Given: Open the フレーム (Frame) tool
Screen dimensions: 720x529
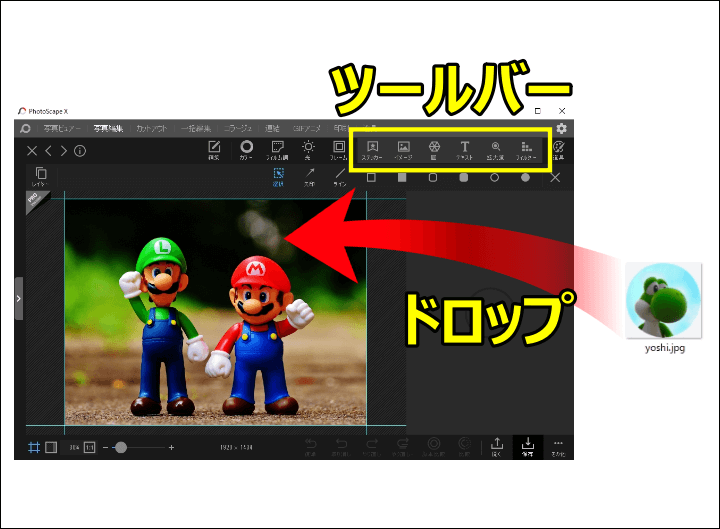Looking at the screenshot, I should tap(339, 150).
